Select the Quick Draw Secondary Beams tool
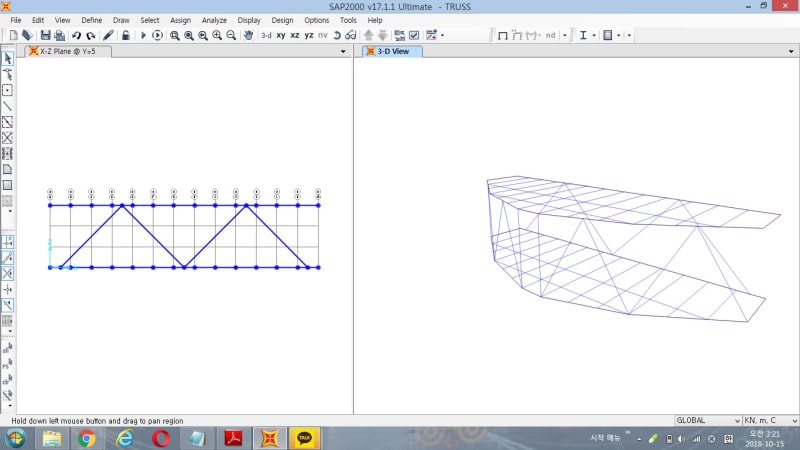This screenshot has width=800, height=450. (8, 154)
